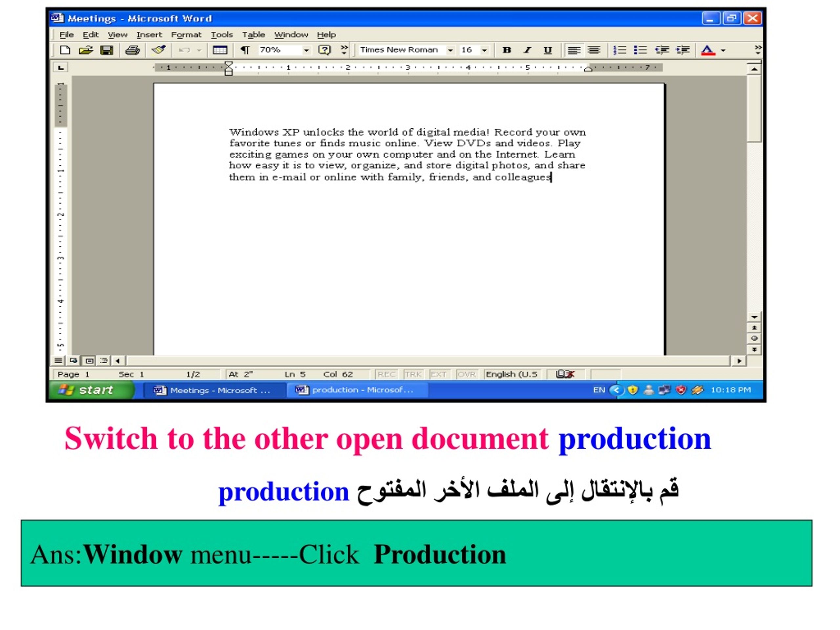Align text left
Screen dimensions: 840x630
click(574, 50)
